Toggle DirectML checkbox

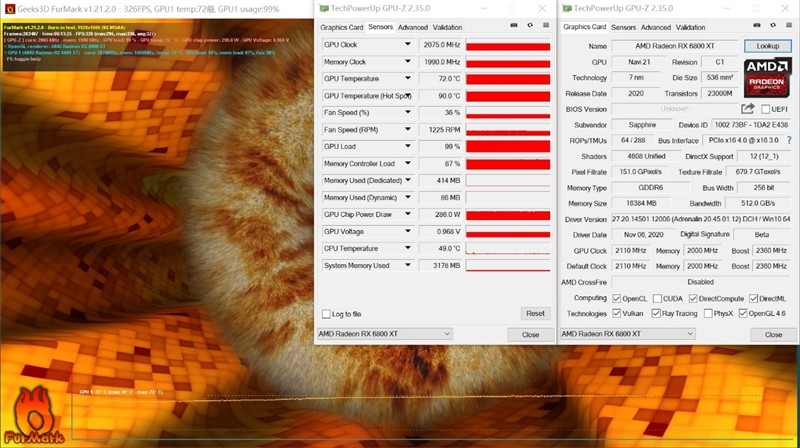click(753, 298)
